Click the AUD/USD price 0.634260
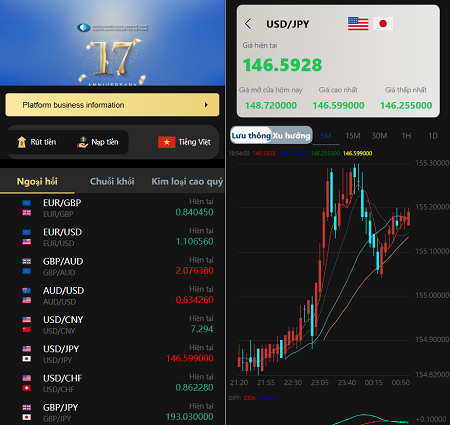450x425 pixels. pos(194,300)
